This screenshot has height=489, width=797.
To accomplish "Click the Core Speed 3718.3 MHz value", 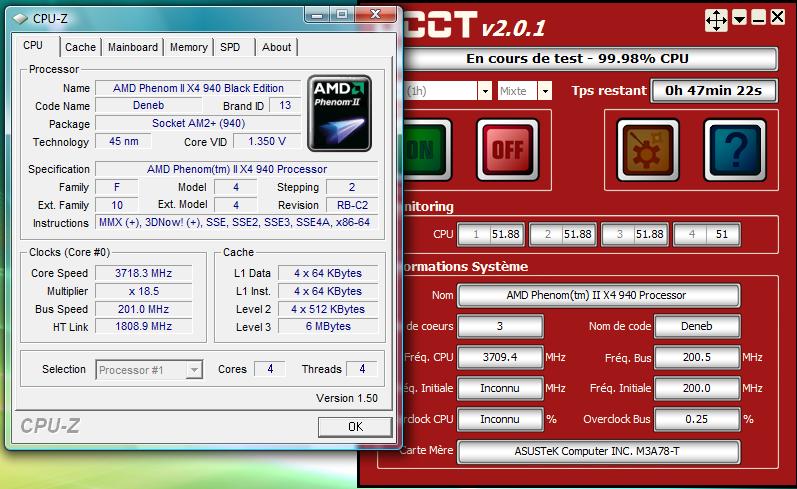I will tap(143, 273).
